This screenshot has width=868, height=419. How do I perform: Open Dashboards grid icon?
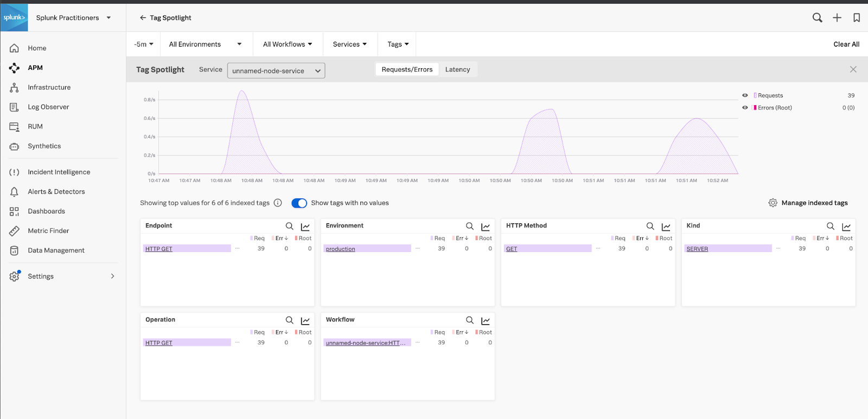(15, 211)
